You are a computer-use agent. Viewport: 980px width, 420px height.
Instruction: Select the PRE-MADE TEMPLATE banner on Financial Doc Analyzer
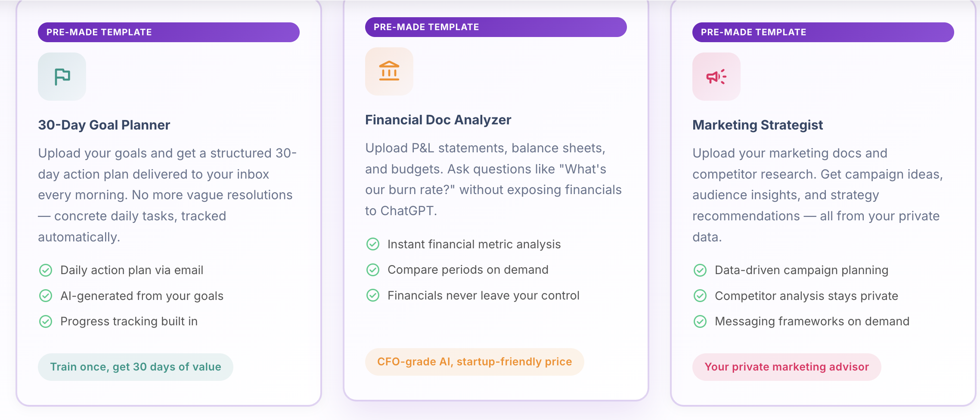496,27
